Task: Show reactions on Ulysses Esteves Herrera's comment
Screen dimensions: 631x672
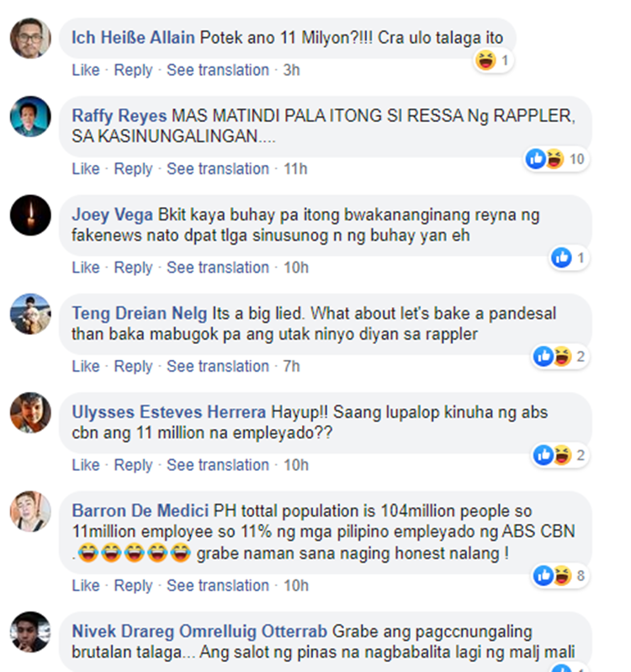Action: pos(560,455)
